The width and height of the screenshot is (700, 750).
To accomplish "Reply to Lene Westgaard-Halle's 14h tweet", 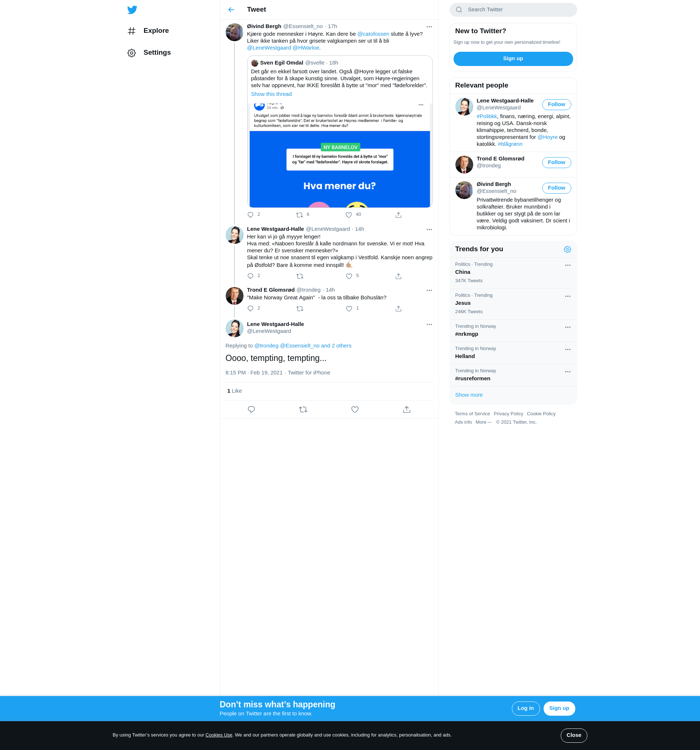I will 250,276.
